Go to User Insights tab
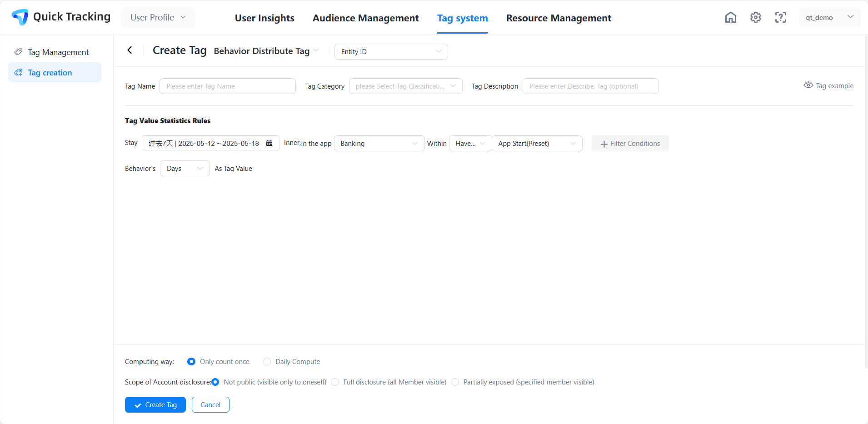The height and width of the screenshot is (424, 868). (264, 18)
